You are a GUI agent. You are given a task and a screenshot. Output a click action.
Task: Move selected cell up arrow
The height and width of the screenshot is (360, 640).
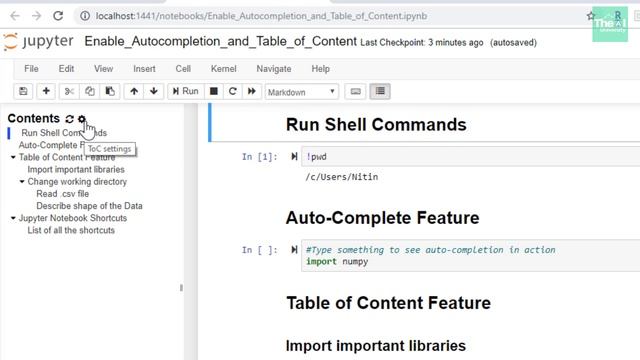(134, 91)
